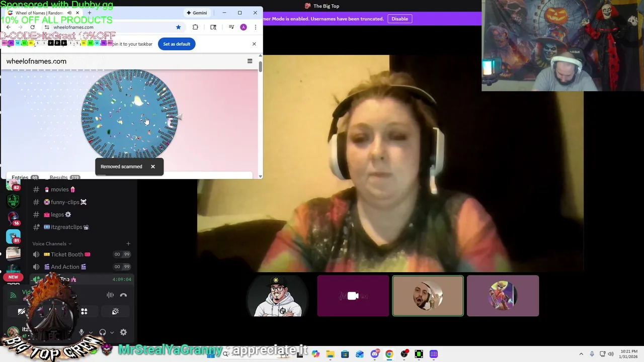The image size is (644, 362).
Task: Open server icon with 81 badge
Action: [13, 236]
